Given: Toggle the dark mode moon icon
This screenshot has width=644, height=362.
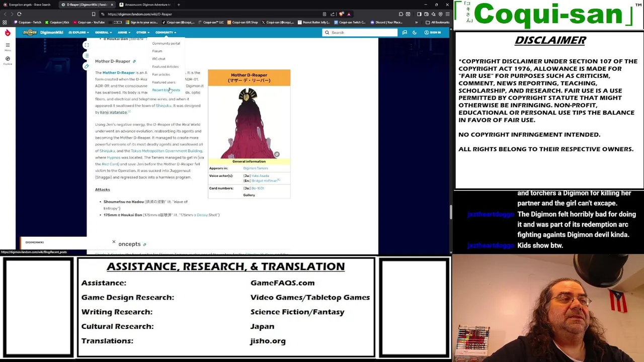Looking at the screenshot, I should [x=415, y=32].
